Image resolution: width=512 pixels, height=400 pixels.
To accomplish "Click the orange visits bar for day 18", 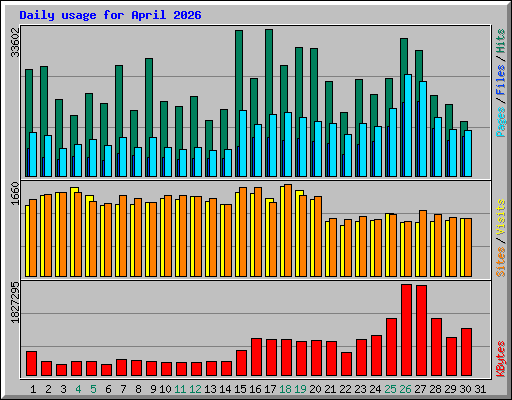I will tap(288, 230).
